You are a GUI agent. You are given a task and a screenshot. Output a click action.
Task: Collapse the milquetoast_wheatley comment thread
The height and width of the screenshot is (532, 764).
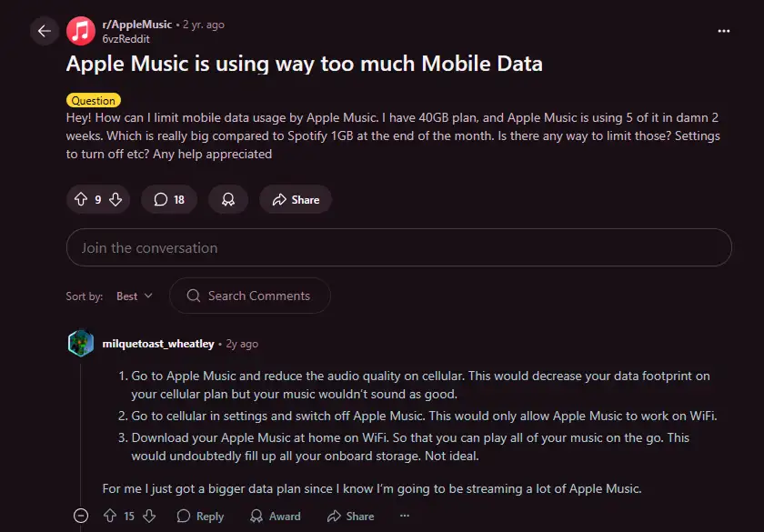pos(80,516)
